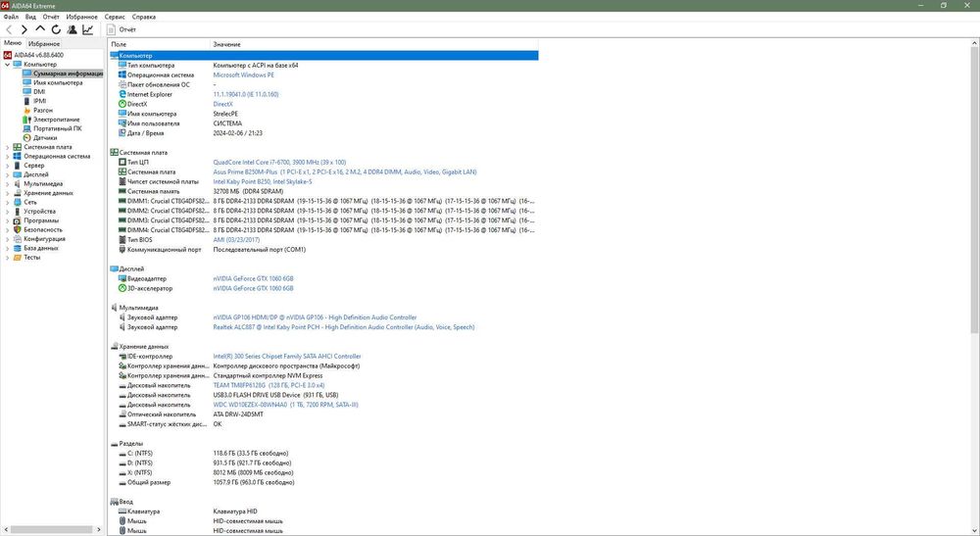Click the Отчёт toolbar button
This screenshot has width=980, height=536.
click(x=122, y=29)
